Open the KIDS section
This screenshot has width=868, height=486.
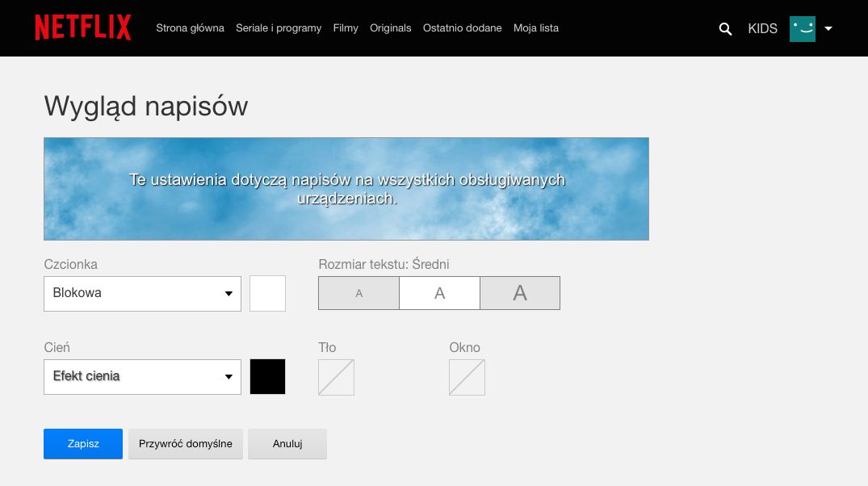pos(762,29)
